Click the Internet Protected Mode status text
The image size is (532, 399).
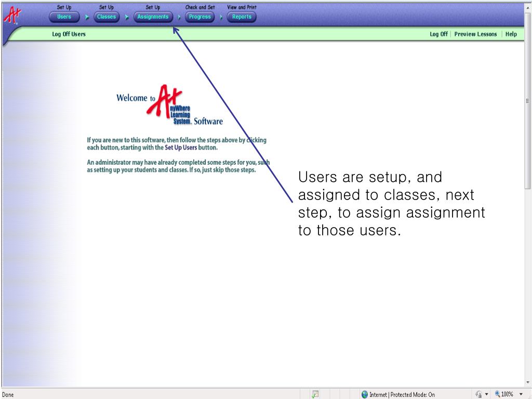[x=402, y=395]
